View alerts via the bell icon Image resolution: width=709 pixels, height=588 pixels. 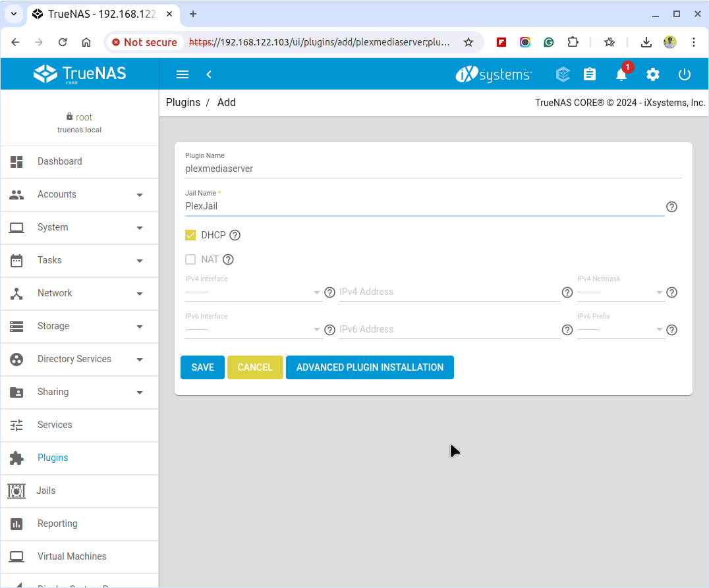click(x=621, y=74)
